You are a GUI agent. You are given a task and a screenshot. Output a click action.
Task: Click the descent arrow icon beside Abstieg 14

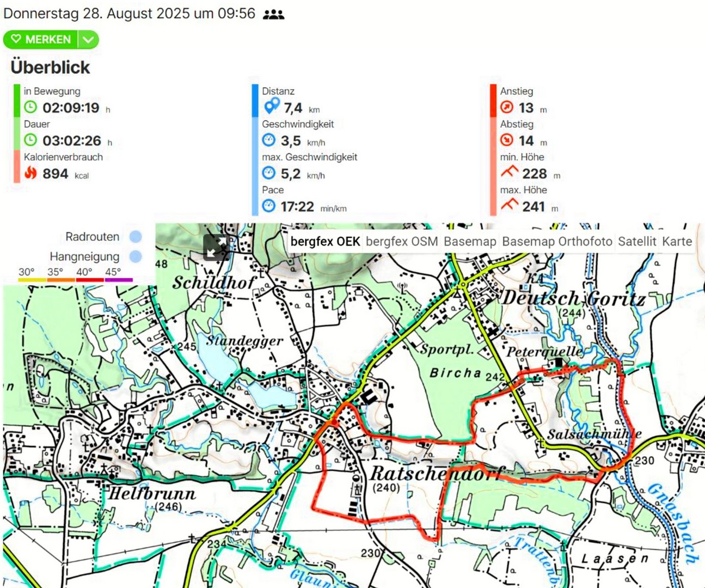[507, 140]
